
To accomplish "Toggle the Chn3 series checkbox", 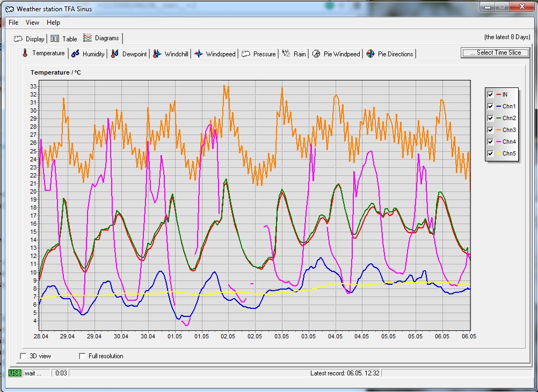I will (x=490, y=130).
